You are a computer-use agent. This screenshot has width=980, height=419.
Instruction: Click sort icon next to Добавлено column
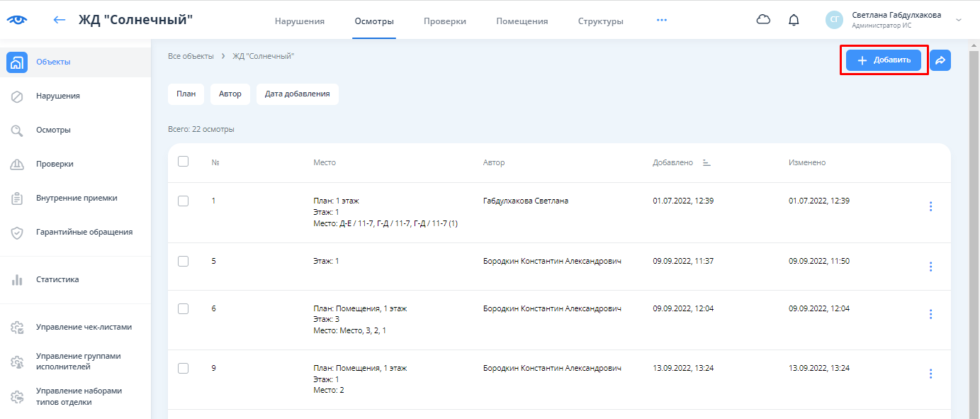(706, 162)
